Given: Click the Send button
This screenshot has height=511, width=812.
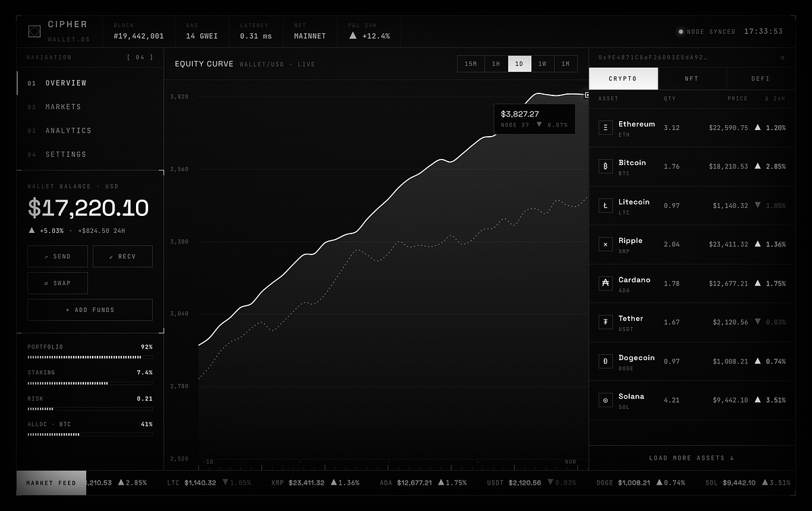Looking at the screenshot, I should coord(58,257).
